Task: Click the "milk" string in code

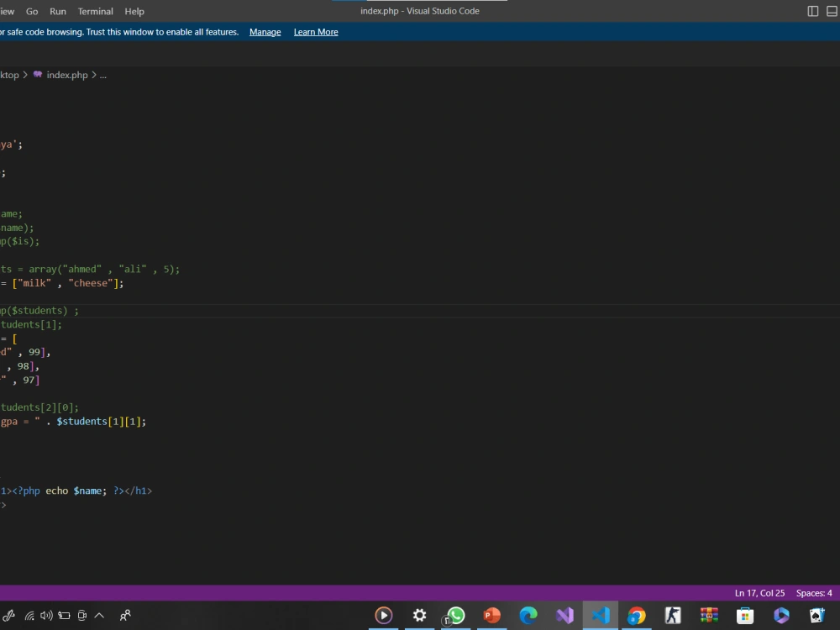Action: coord(34,283)
